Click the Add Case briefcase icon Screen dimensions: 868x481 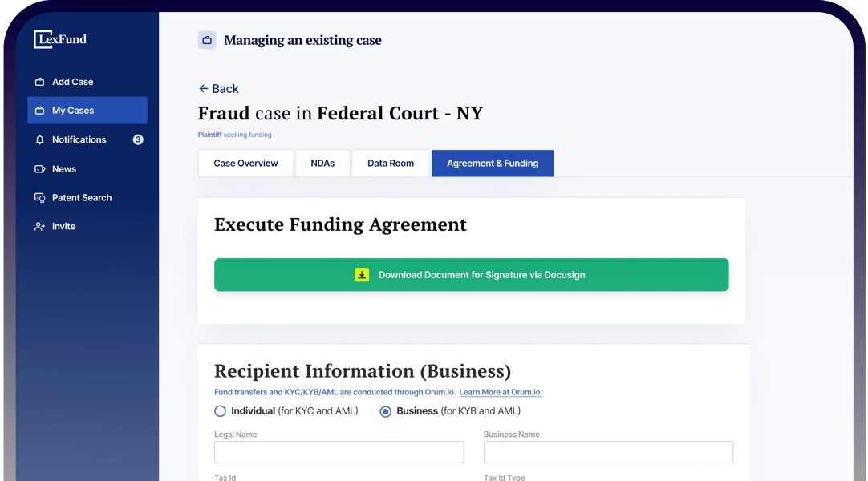coord(39,82)
